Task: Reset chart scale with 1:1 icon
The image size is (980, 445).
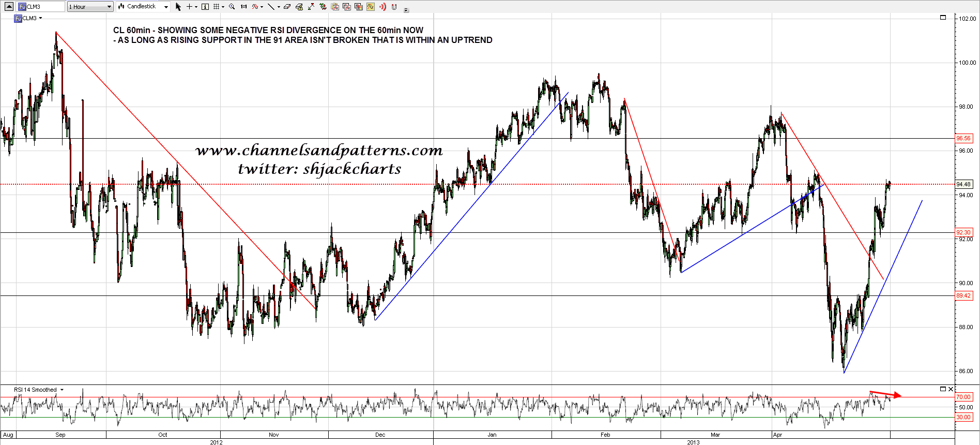Action: click(x=243, y=7)
